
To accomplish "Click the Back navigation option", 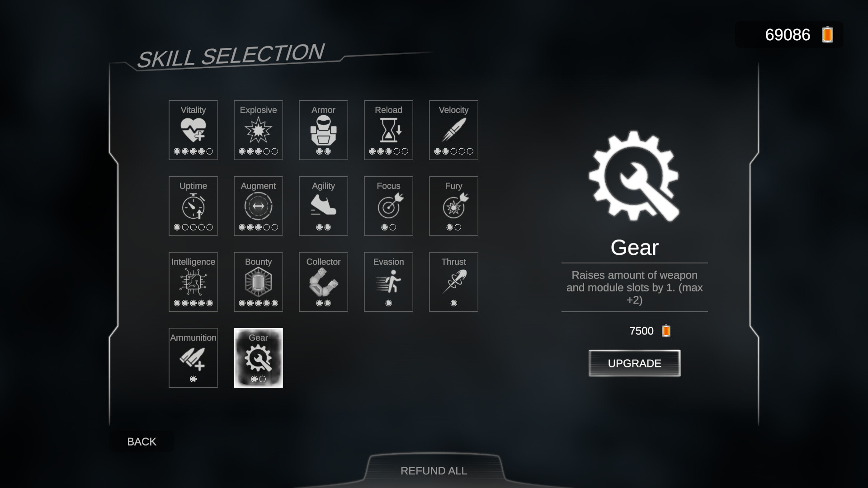I will tap(142, 441).
